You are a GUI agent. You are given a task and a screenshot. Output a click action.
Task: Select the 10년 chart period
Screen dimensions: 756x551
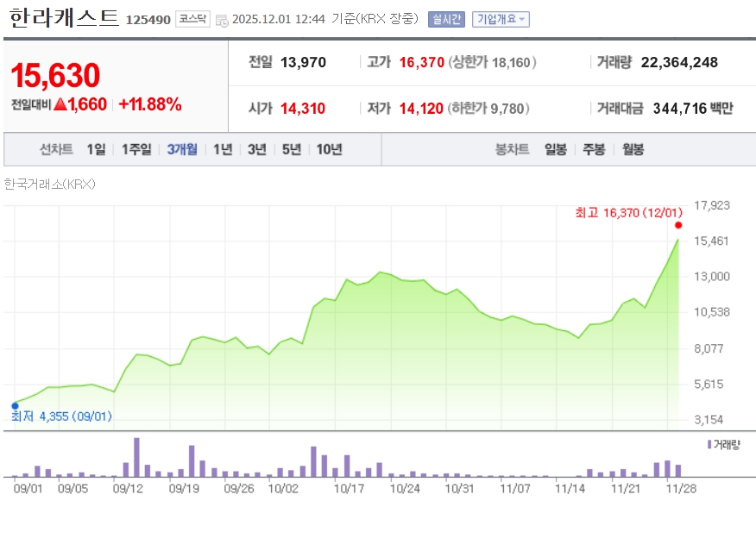(x=329, y=149)
